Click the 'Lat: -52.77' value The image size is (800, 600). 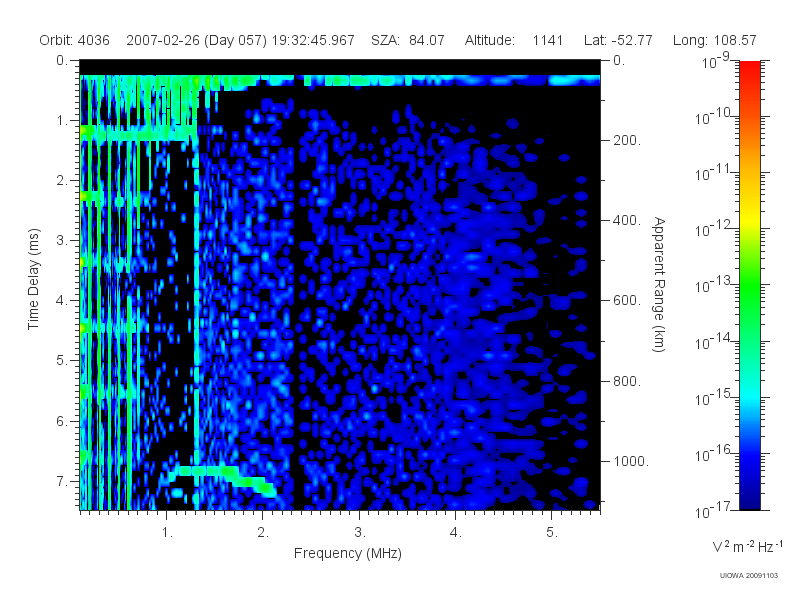(618, 40)
